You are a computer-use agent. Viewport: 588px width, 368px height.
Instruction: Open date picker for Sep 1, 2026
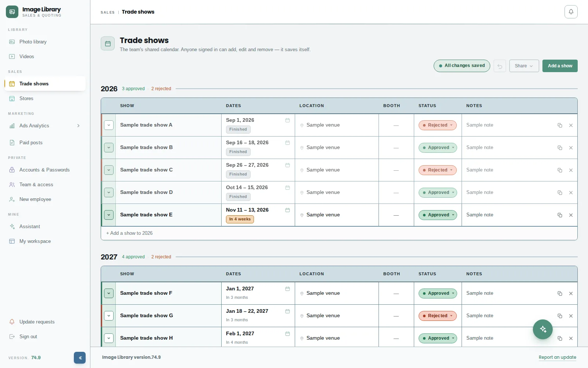287,120
